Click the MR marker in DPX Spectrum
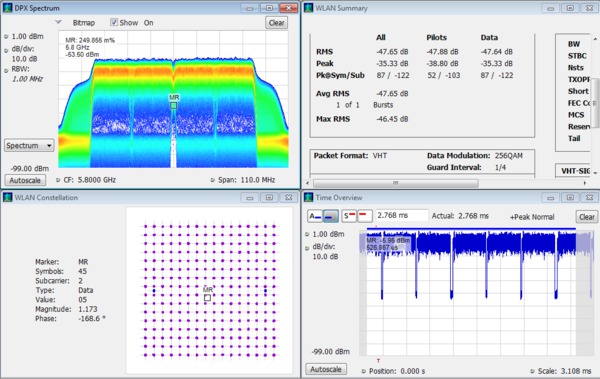 [174, 105]
